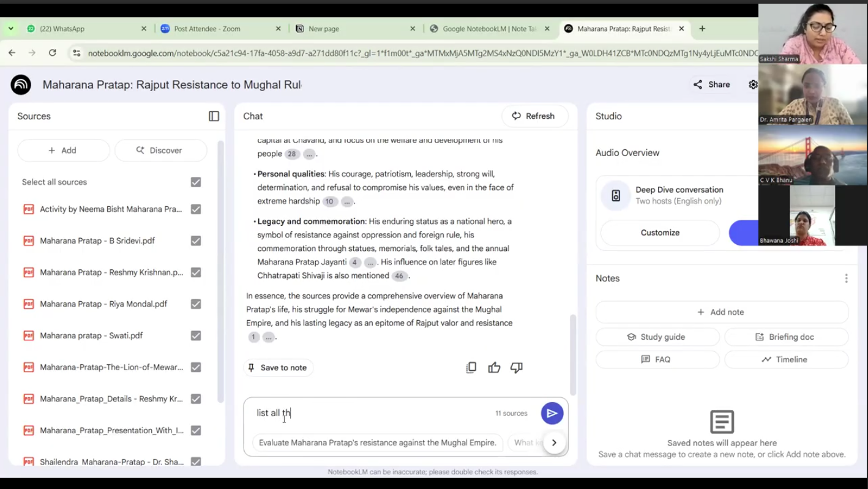Image resolution: width=868 pixels, height=489 pixels.
Task: Uncheck Maharana Pratap - B Sridevi.pdf source
Action: (x=196, y=241)
